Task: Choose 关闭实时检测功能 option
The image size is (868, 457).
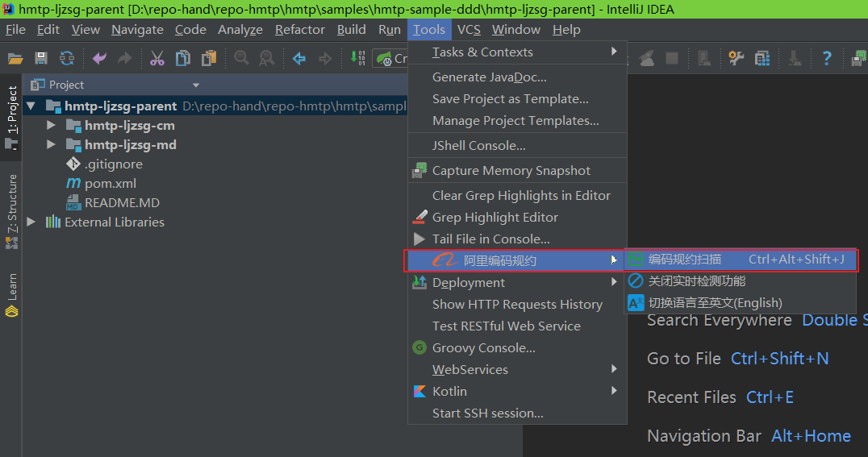Action: 741,281
